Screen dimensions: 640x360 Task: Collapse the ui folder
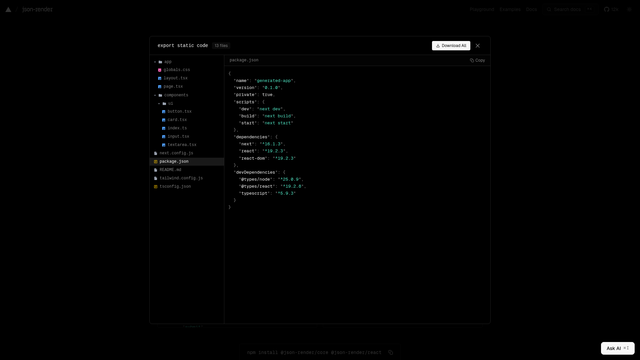[159, 104]
